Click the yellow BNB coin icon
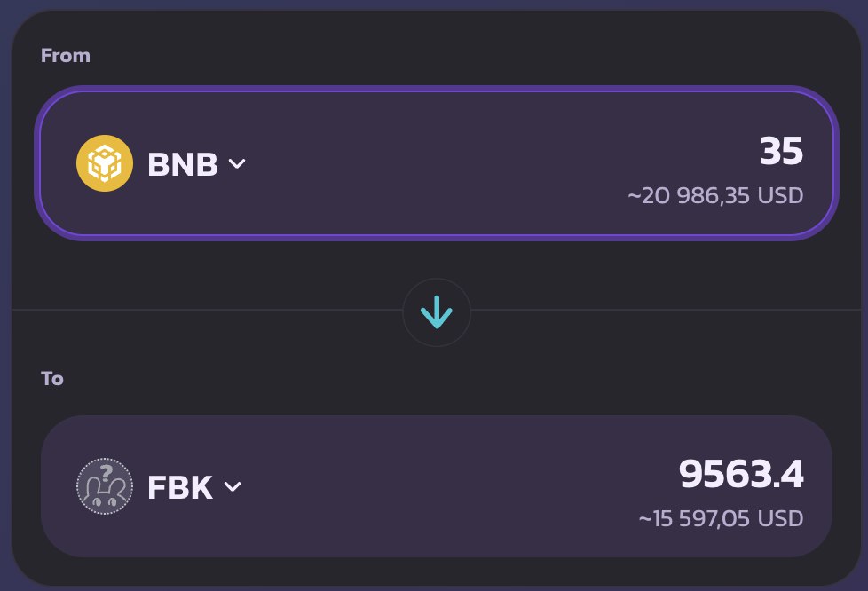 (x=105, y=163)
